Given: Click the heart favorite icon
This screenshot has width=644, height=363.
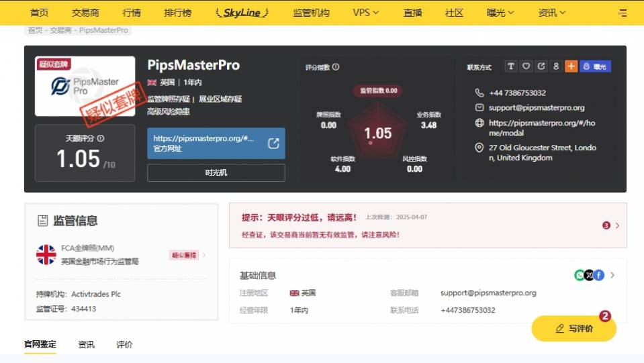Looking at the screenshot, I should (x=526, y=66).
